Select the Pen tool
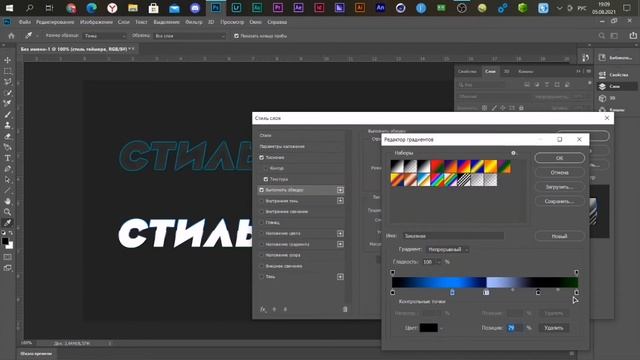 pos(7,169)
